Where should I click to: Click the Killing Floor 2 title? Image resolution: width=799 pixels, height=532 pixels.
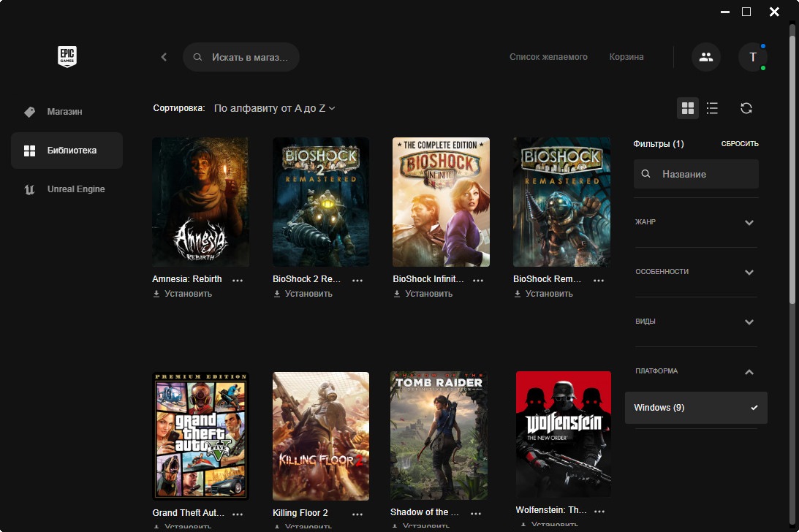tap(300, 513)
